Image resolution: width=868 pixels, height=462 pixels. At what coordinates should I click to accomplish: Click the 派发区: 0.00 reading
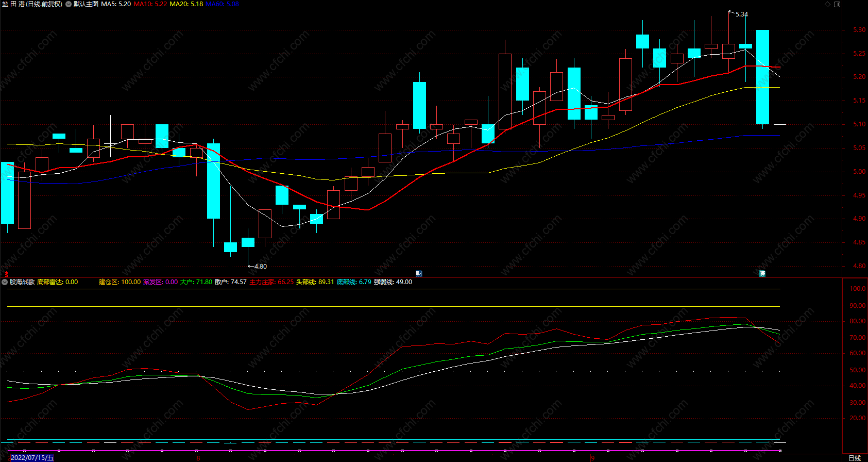tap(160, 282)
